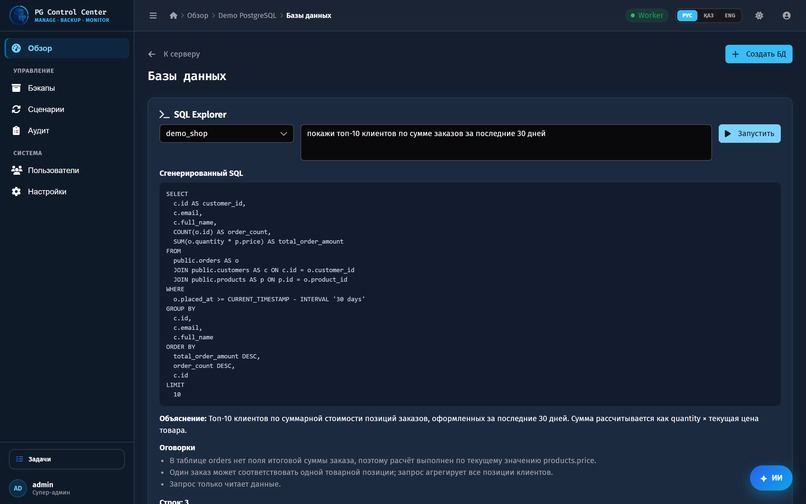The width and height of the screenshot is (806, 504).
Task: Open user account icon in top bar
Action: (786, 15)
